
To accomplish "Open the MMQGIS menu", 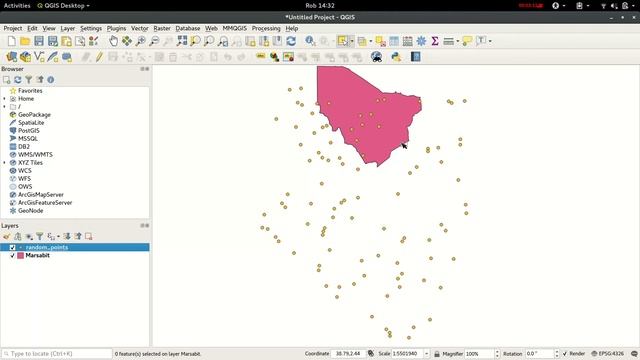I will pos(235,28).
